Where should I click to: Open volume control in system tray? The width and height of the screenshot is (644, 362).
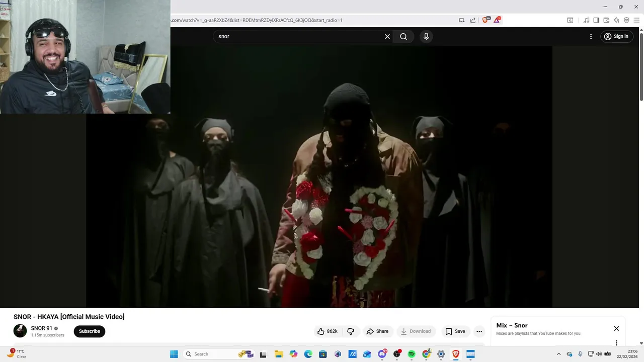pyautogui.click(x=599, y=354)
